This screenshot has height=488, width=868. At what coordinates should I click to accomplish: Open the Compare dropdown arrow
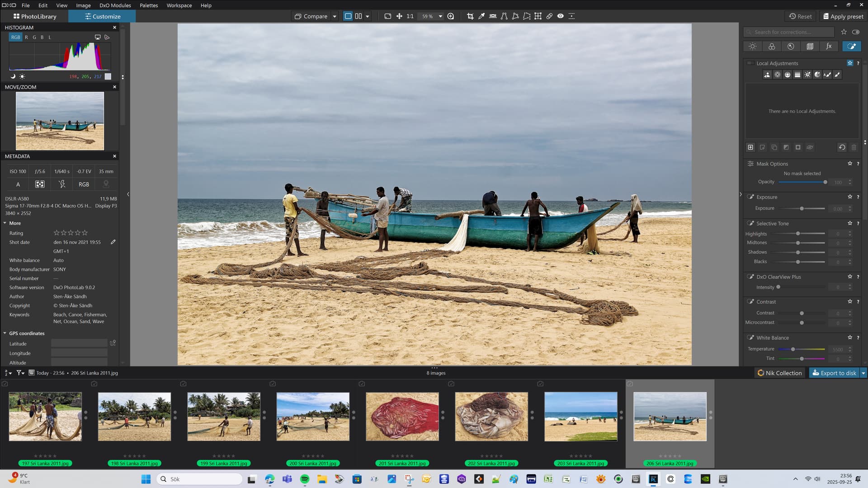click(335, 16)
